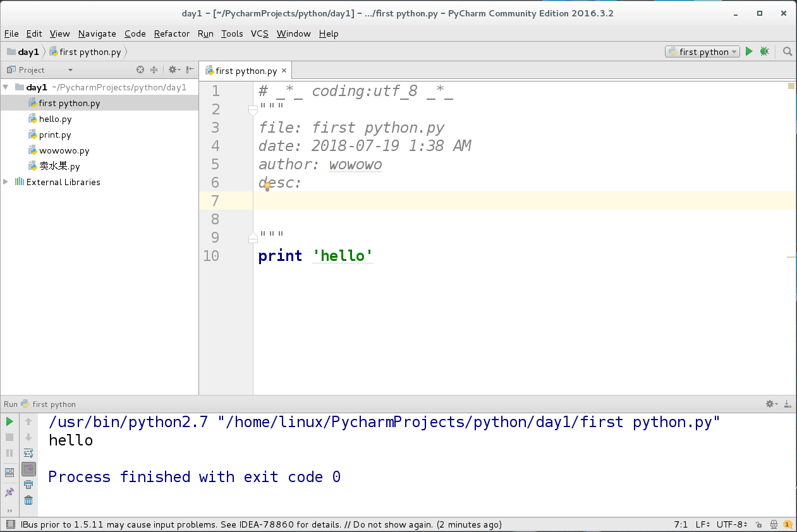Click Restore Layout icon in Run panel
797x532 pixels.
(x=9, y=472)
